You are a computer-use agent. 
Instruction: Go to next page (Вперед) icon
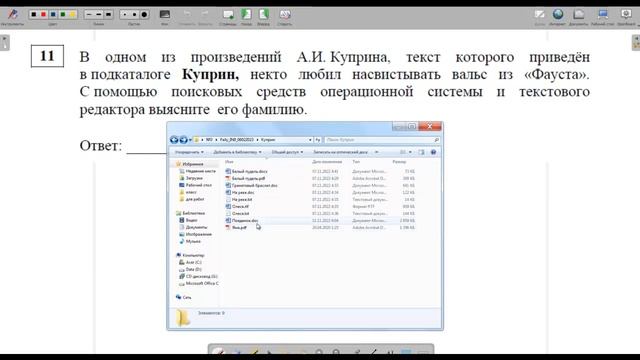pos(264,14)
